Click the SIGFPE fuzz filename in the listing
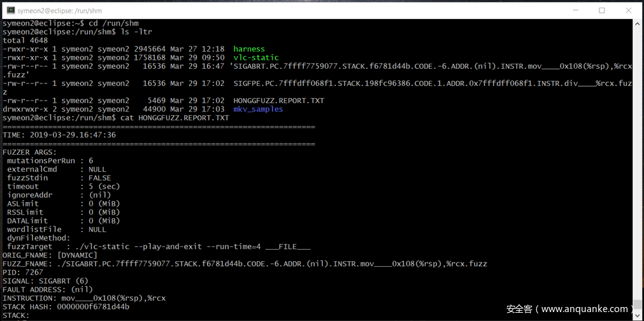This screenshot has height=321, width=644. (317, 87)
